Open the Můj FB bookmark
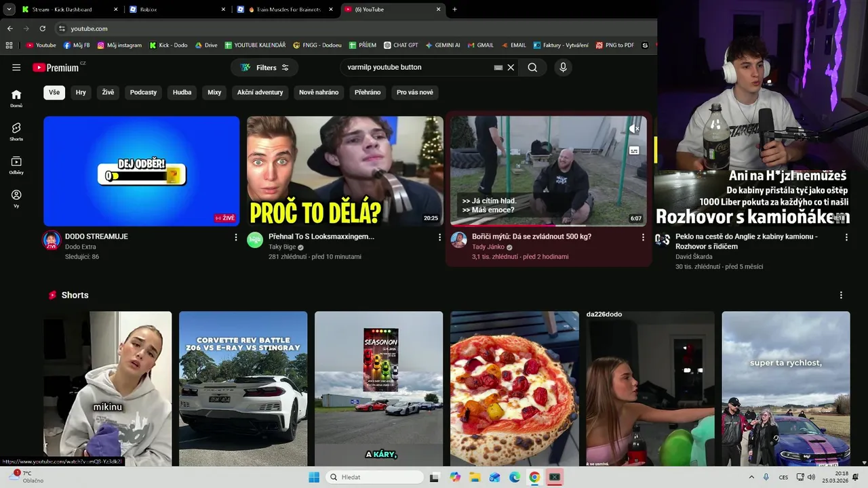868x488 pixels. (77, 45)
